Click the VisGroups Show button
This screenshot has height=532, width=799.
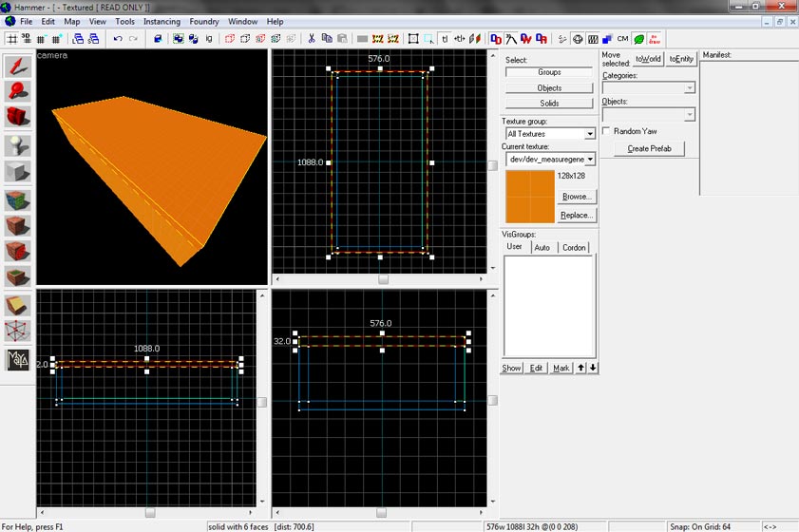(511, 368)
